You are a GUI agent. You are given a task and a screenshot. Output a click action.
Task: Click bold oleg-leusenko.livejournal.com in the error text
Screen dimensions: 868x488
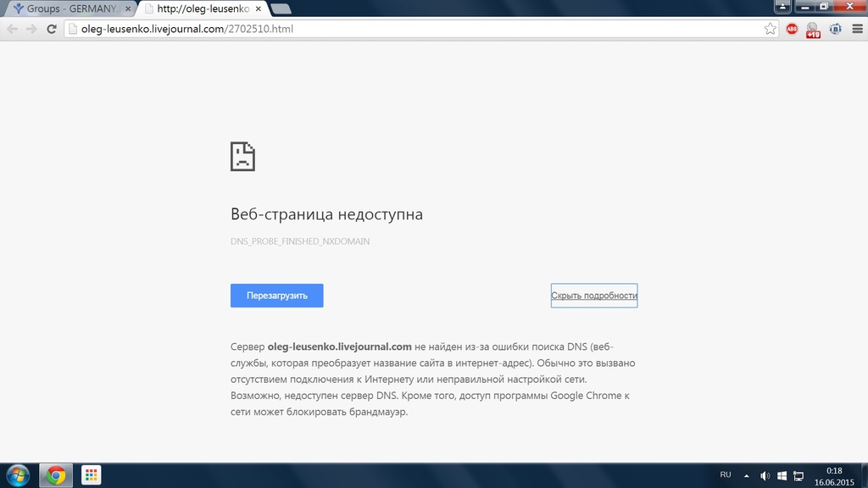[x=339, y=347]
